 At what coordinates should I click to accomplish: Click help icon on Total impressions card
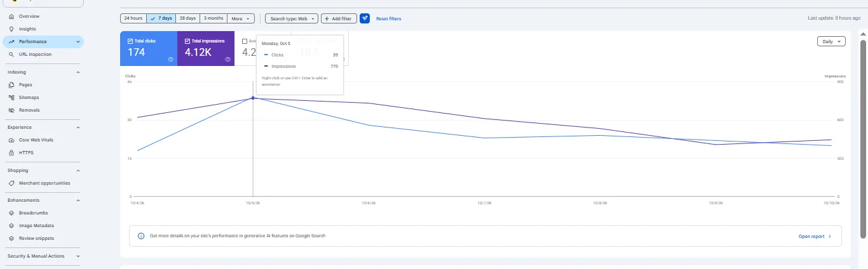coord(227,59)
